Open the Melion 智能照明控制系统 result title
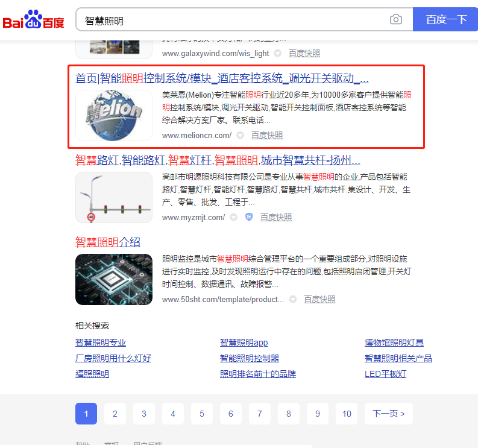Image resolution: width=478 pixels, height=448 pixels. (x=222, y=78)
